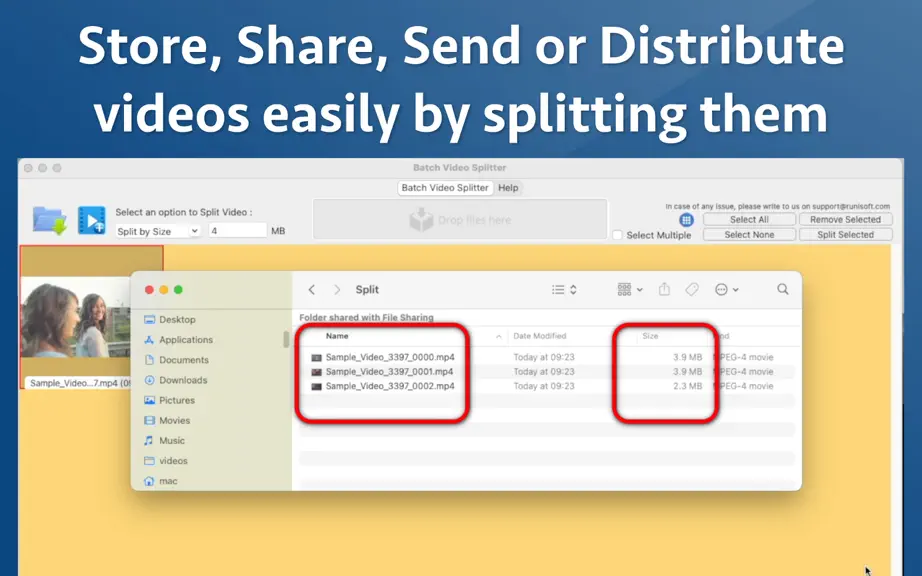The height and width of the screenshot is (576, 922).
Task: Select the Batch Video Splitter tab
Action: (x=445, y=187)
